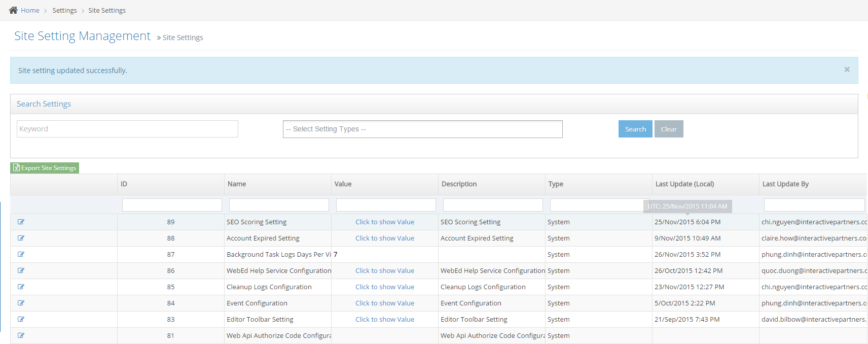The image size is (868, 344).
Task: Sort by Last Update (Local) column header
Action: click(684, 184)
